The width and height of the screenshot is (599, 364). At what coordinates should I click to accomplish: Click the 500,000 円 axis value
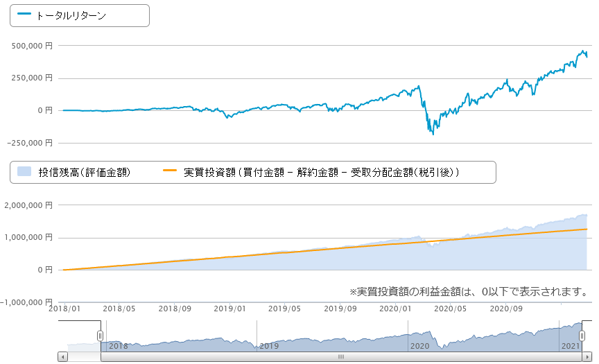pyautogui.click(x=32, y=46)
